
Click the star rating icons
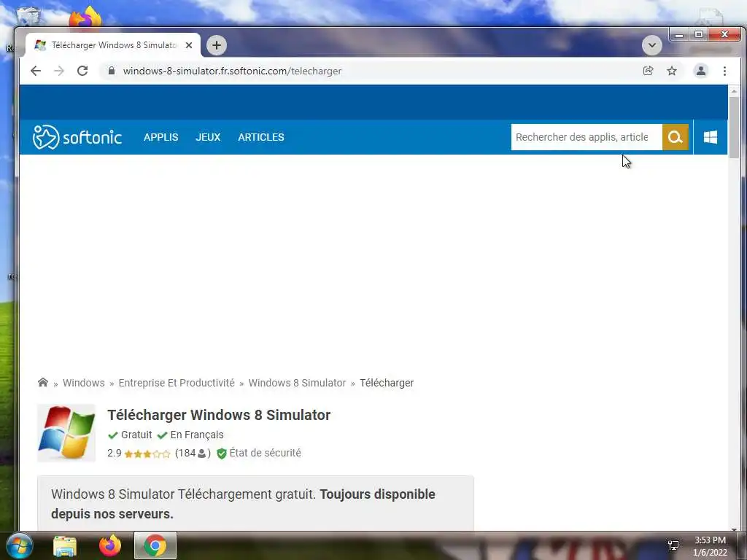[x=147, y=454]
